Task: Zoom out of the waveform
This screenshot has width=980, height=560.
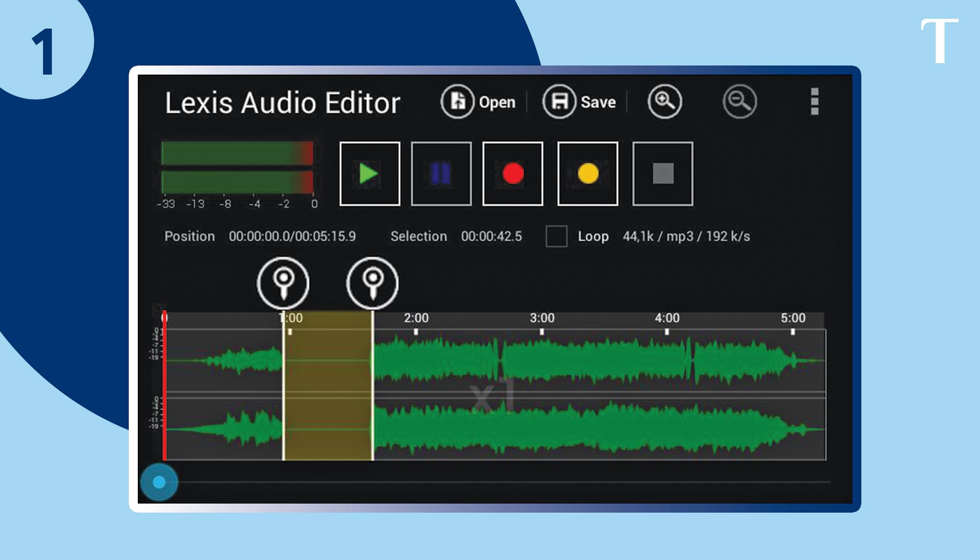Action: click(740, 101)
